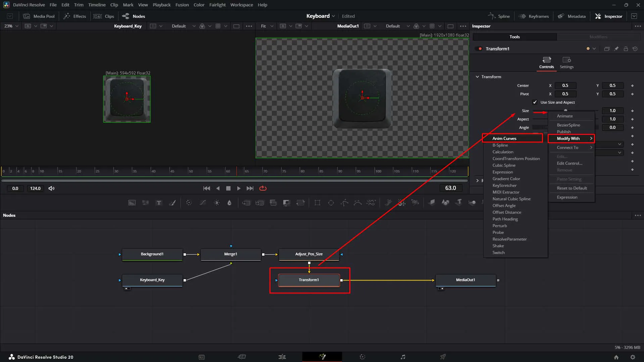644x362 pixels.
Task: Open the Color page
Action: point(362,357)
